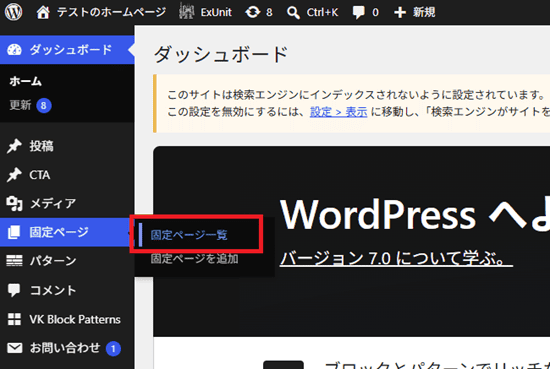Click the comment icon beside コメント
Viewport: 550px width, 369px height.
click(14, 290)
